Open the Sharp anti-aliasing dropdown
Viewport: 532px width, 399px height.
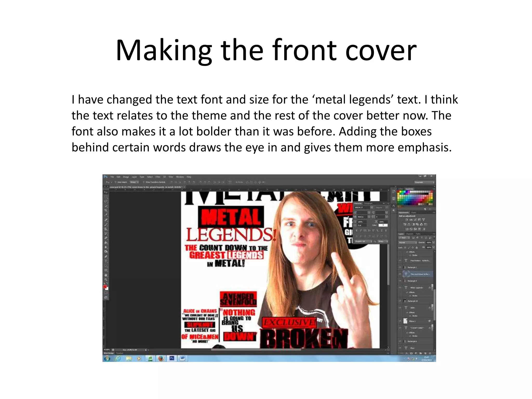pos(383,241)
